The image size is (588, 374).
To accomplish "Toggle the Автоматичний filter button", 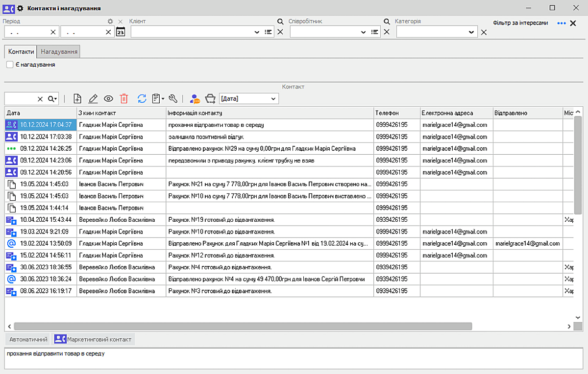I will pyautogui.click(x=28, y=339).
